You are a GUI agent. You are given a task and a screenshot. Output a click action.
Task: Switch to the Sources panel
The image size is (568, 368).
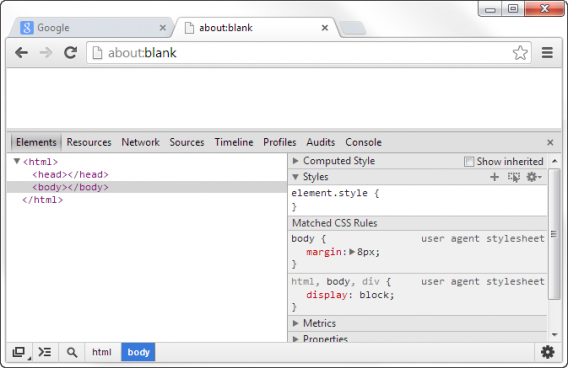pyautogui.click(x=187, y=142)
